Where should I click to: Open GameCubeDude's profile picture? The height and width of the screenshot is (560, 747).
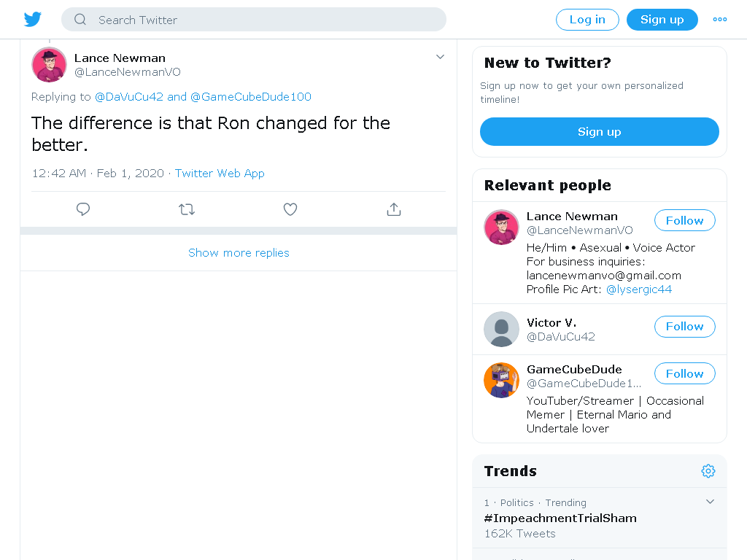(501, 380)
